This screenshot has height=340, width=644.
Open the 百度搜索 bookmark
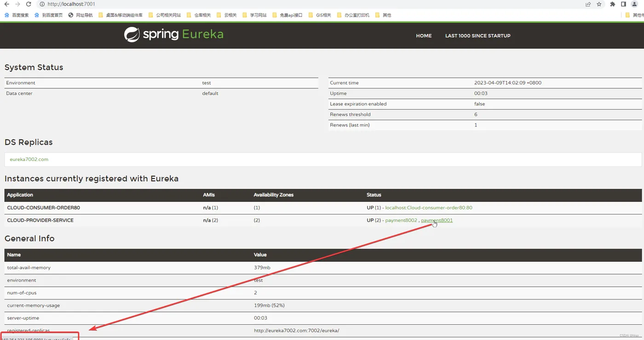[x=17, y=15]
